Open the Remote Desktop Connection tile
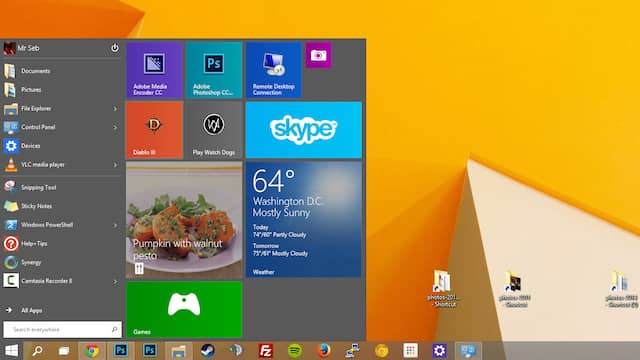 [273, 70]
